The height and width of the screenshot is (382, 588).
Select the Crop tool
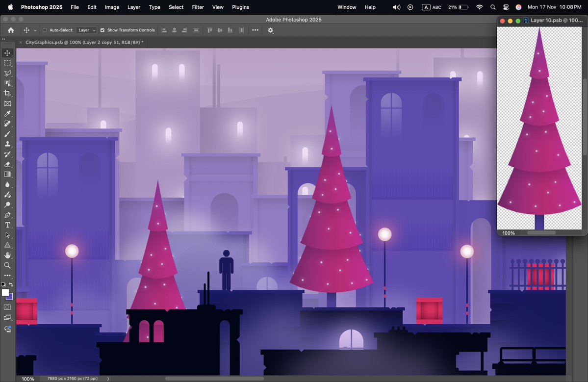[x=7, y=93]
